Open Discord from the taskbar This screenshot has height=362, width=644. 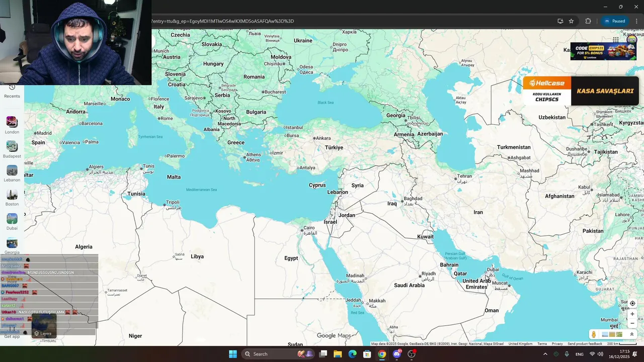pos(396,354)
